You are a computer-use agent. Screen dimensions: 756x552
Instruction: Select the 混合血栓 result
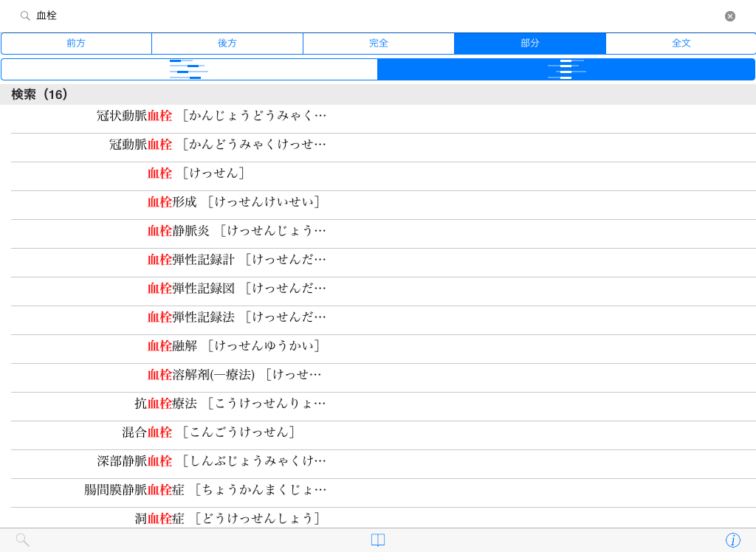click(208, 432)
